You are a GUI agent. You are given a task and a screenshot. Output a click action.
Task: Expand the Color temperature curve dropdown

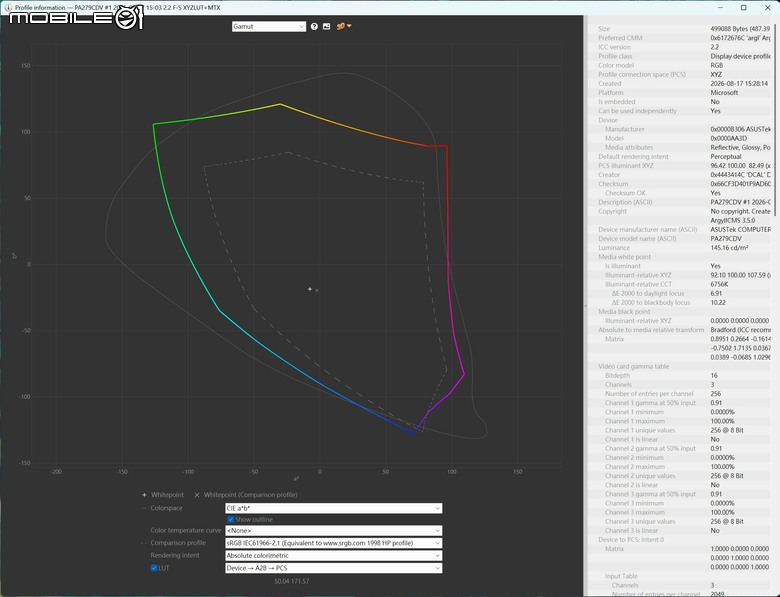pos(333,531)
